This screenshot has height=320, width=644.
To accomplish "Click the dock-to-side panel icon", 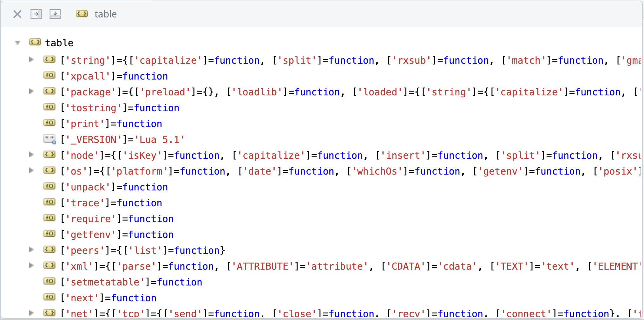I will pyautogui.click(x=36, y=14).
